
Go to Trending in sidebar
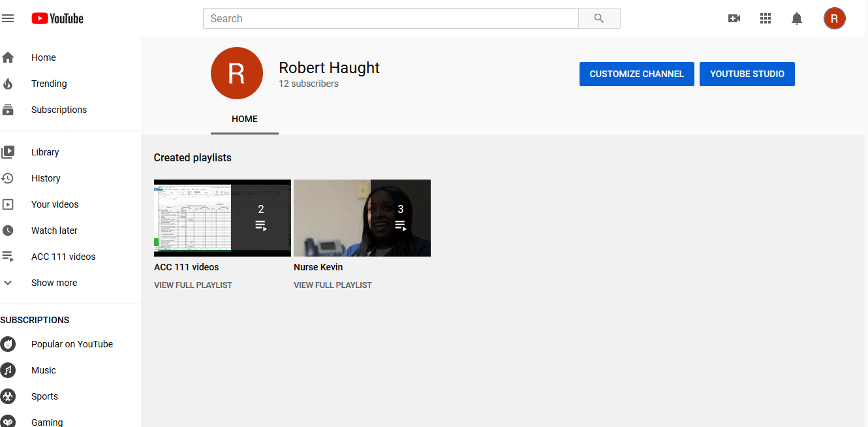click(49, 84)
